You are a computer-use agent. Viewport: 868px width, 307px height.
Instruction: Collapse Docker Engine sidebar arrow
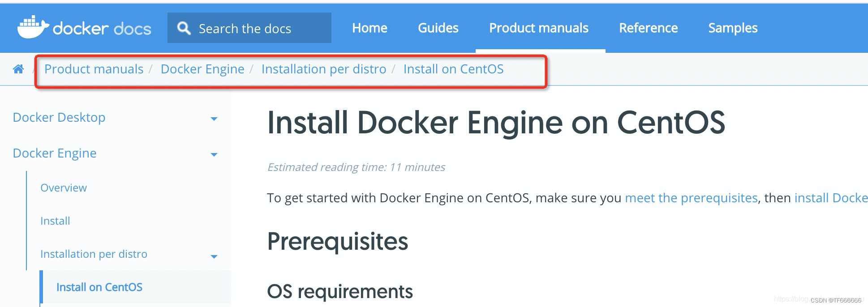214,154
